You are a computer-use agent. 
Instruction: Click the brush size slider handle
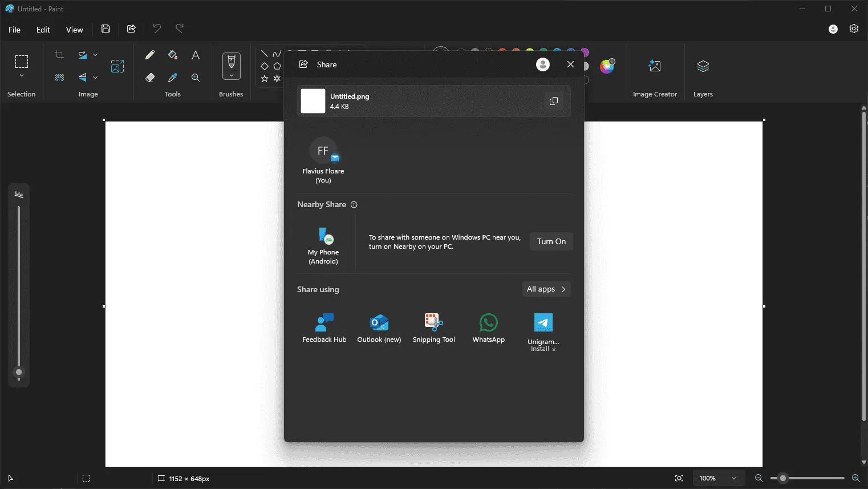(x=19, y=373)
